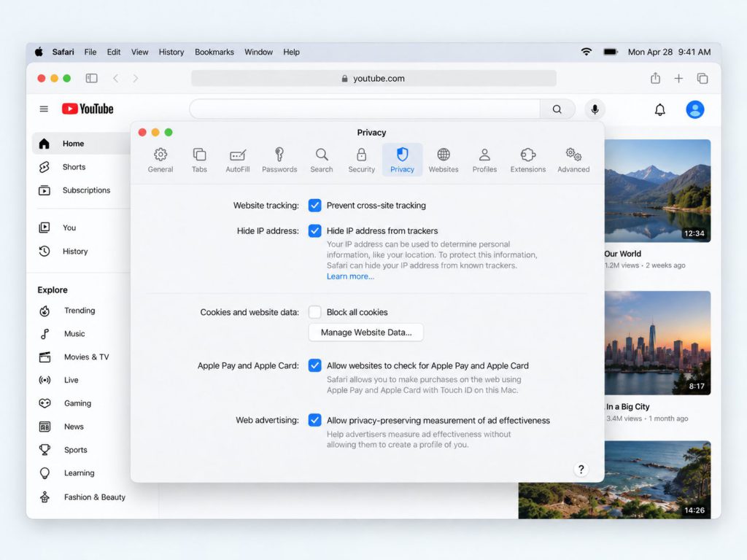This screenshot has width=747, height=560.
Task: Open the YouTube account avatar
Action: click(695, 109)
